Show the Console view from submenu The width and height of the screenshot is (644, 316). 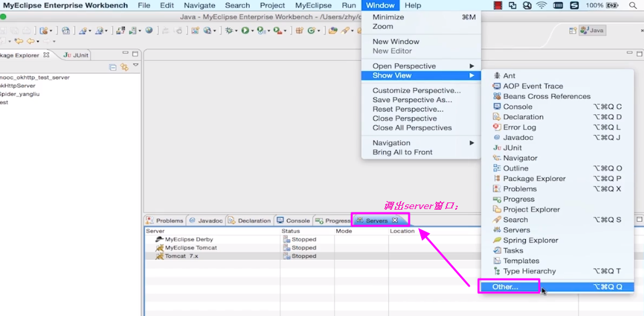(558, 106)
